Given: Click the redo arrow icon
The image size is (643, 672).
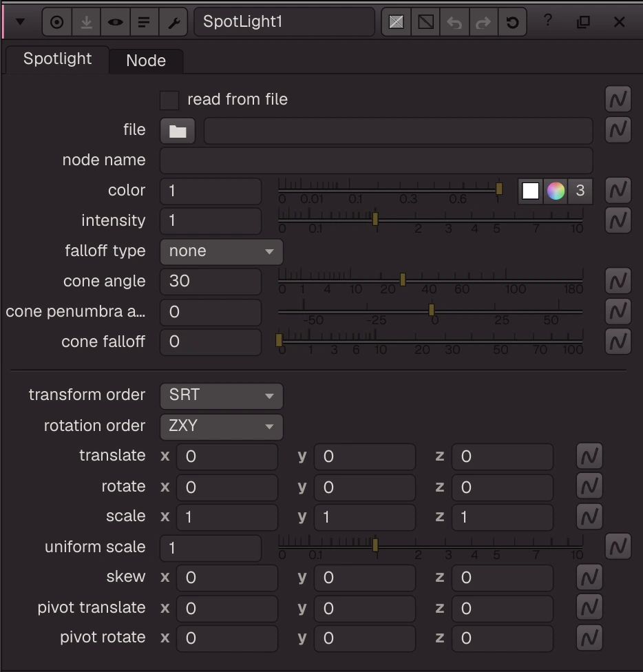Looking at the screenshot, I should (483, 22).
